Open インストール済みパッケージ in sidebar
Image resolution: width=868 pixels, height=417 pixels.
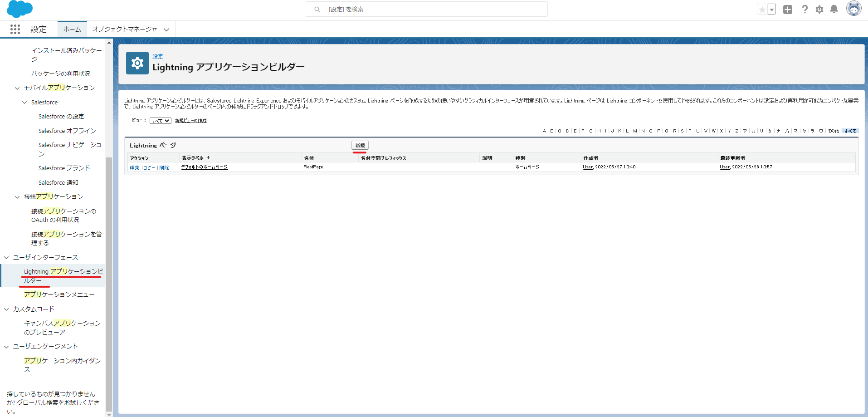point(66,54)
